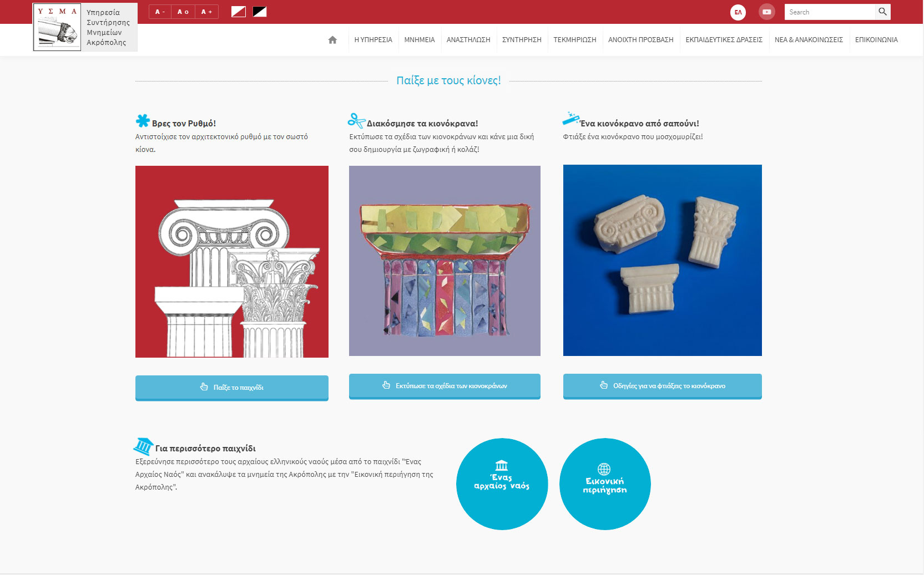Reset font size with Ao button
This screenshot has height=575, width=924.
[x=183, y=12]
